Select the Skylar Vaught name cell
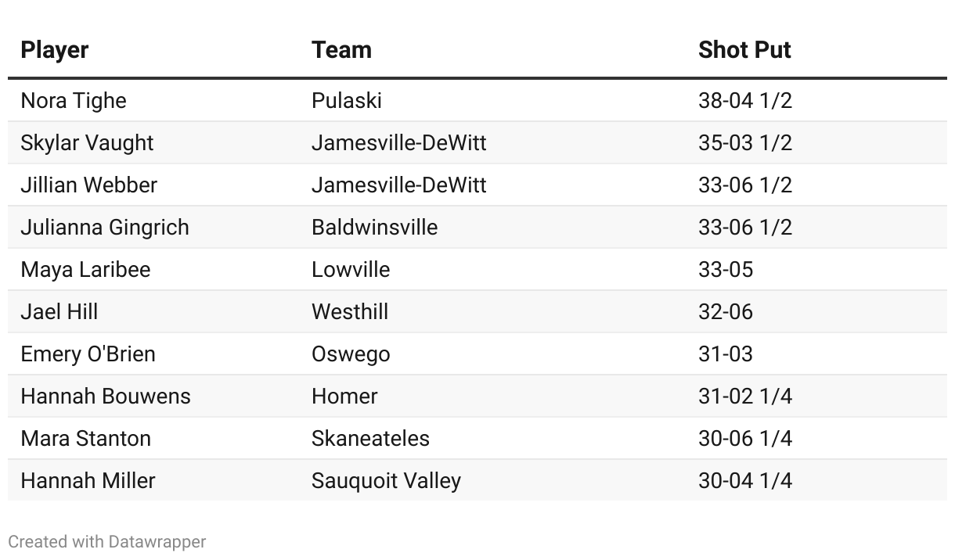This screenshot has height=560, width=955. [87, 143]
